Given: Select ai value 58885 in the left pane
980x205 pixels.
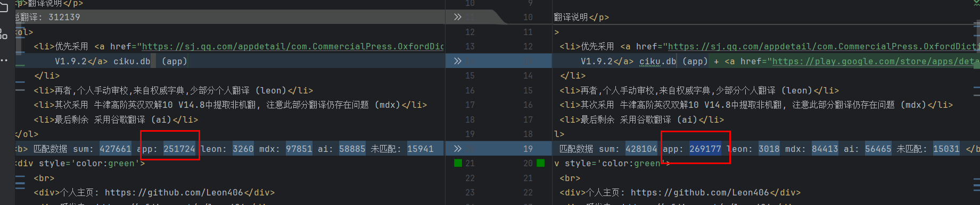Looking at the screenshot, I should click(352, 149).
